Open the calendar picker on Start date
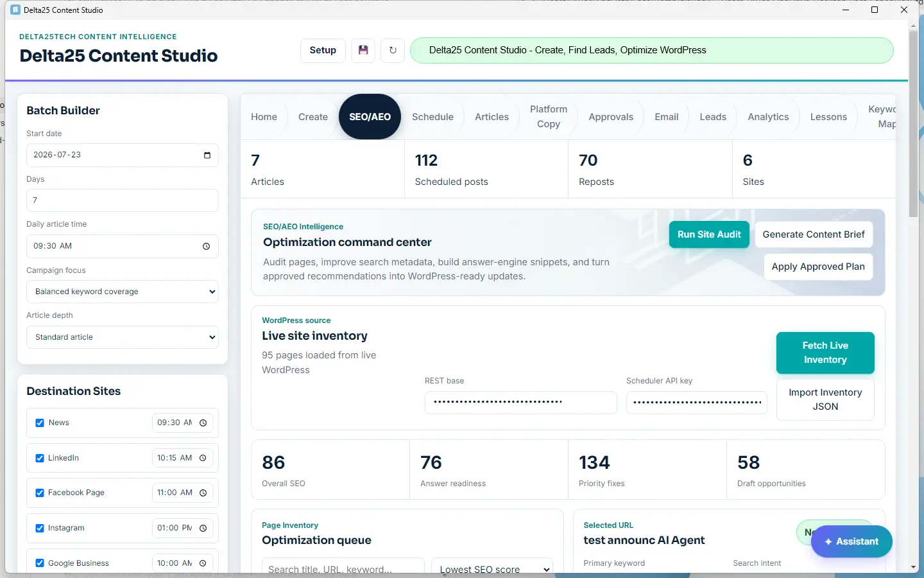The image size is (924, 578). tap(207, 155)
